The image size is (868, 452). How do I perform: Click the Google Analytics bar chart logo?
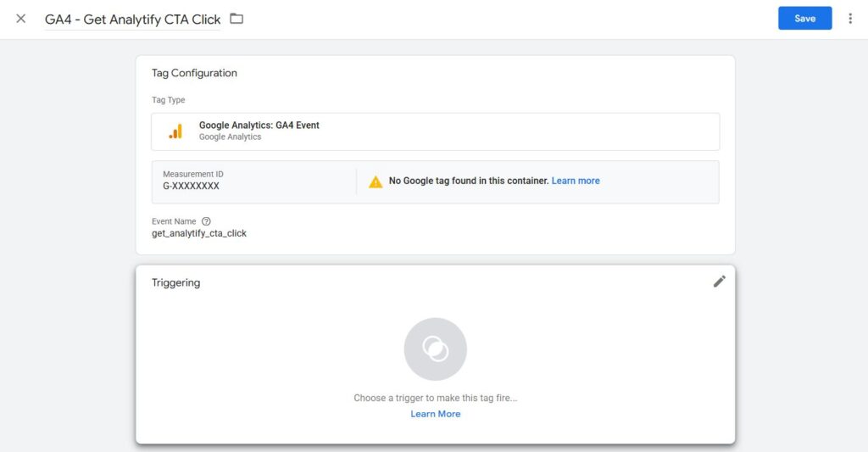pyautogui.click(x=175, y=131)
